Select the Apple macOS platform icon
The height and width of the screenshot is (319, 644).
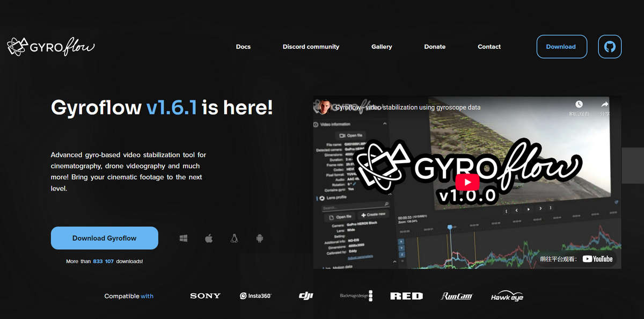click(209, 238)
